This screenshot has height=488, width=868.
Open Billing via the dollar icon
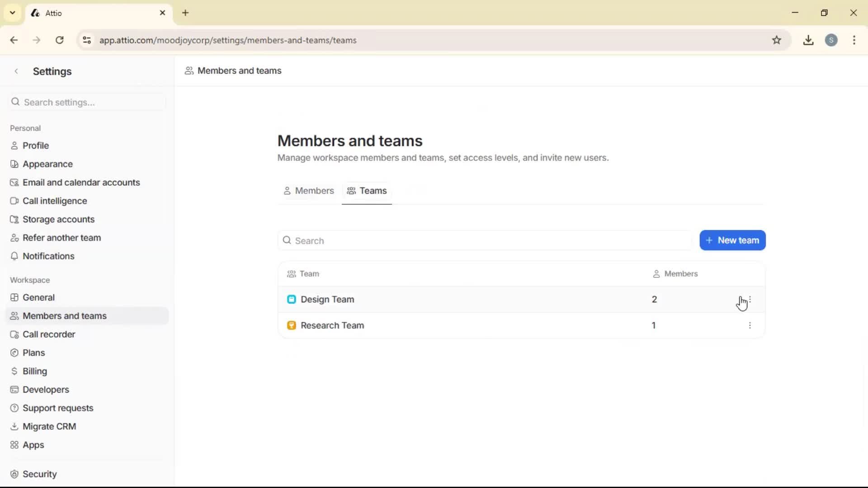14,371
